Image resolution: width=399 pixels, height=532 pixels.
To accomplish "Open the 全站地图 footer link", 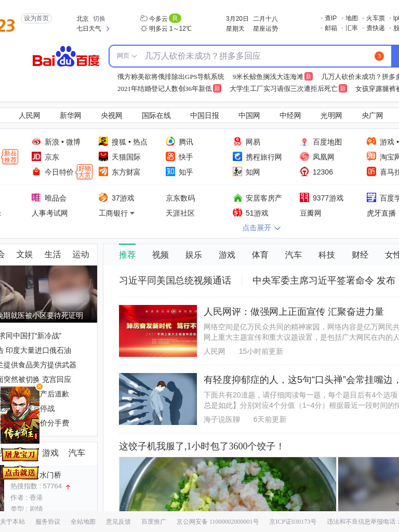I will point(83,522).
